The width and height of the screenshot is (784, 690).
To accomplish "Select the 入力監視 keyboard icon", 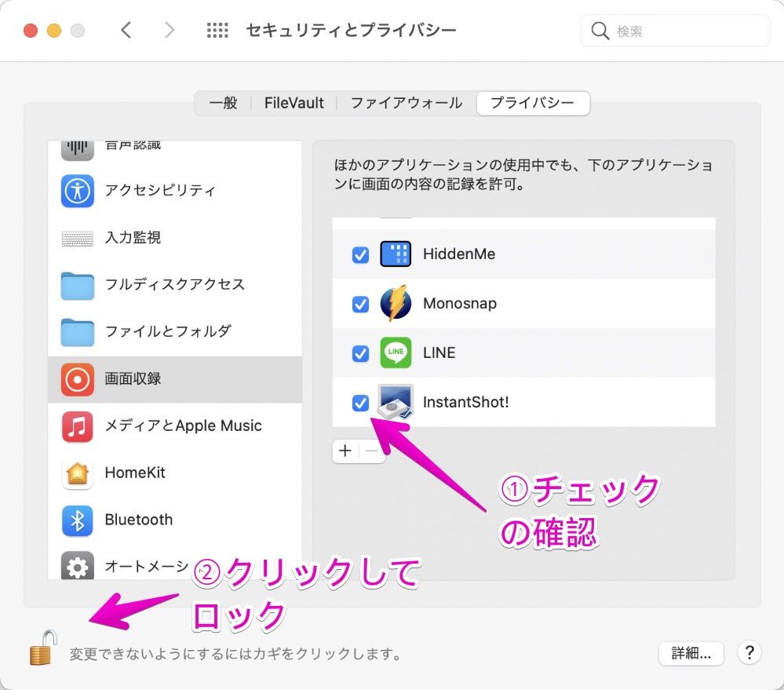I will click(78, 239).
